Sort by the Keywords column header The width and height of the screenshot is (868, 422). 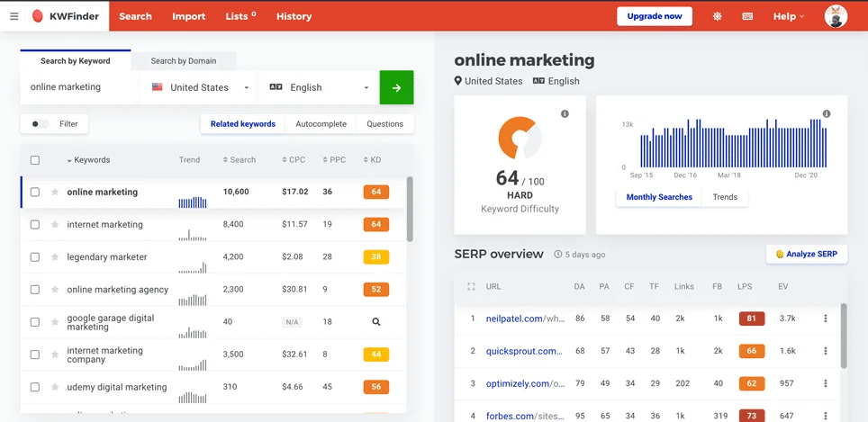tap(88, 160)
